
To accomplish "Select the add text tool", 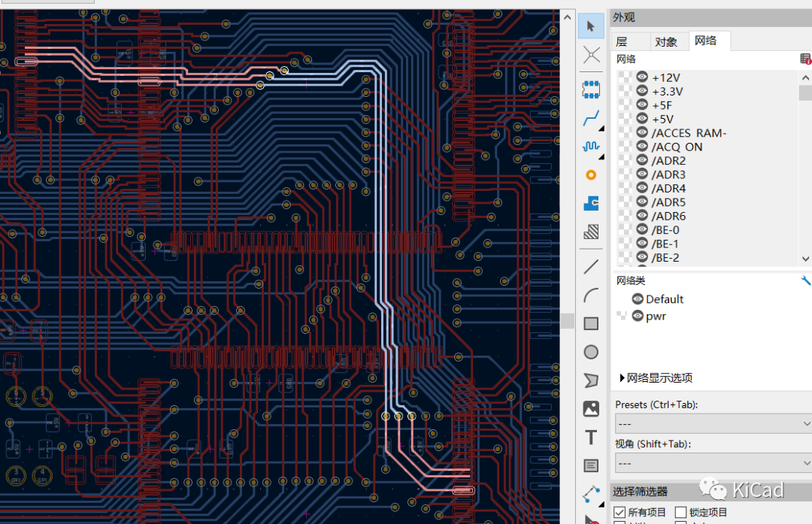I will point(591,438).
